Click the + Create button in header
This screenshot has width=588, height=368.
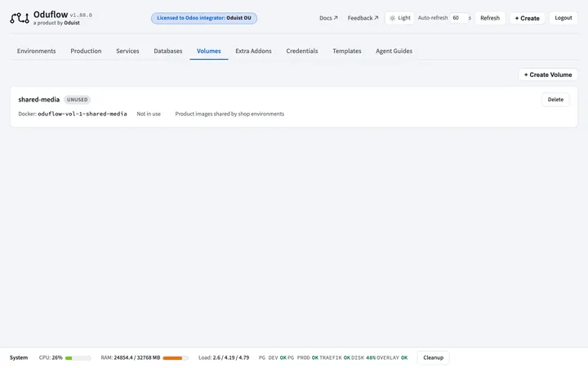(527, 18)
